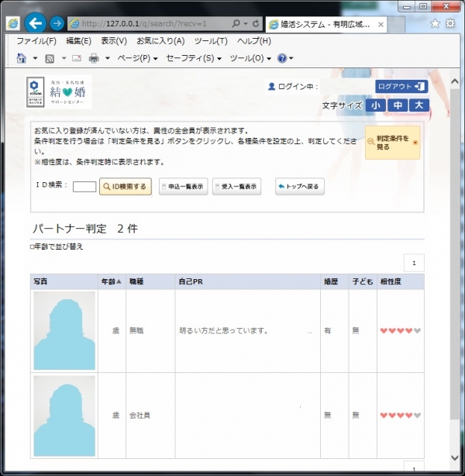Set text size to 大
Screen dimensions: 465x476
pos(418,105)
